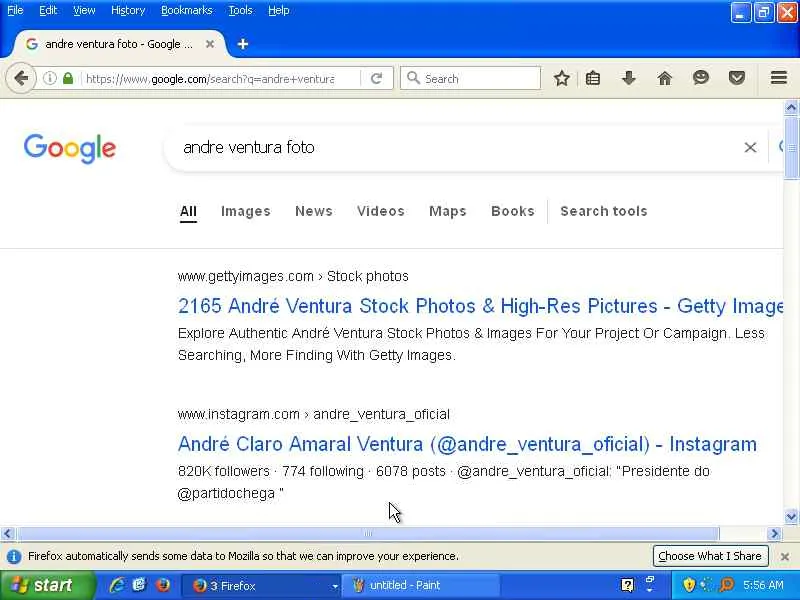Click the green padlock security icon
Screen dimensions: 800x600
pos(68,79)
